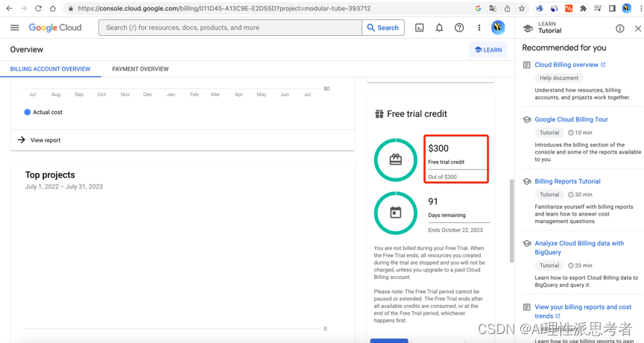644x343 pixels.
Task: Click the share page icon in address bar
Action: coord(508,8)
